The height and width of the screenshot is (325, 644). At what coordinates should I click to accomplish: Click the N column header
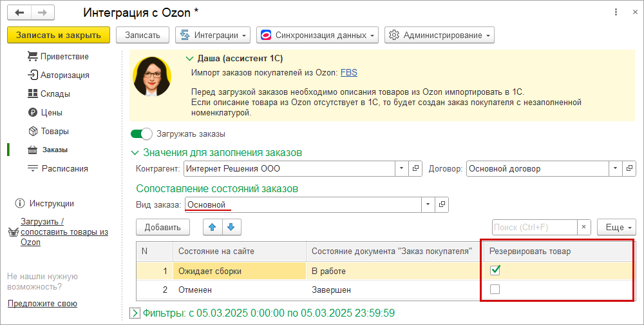(x=155, y=251)
